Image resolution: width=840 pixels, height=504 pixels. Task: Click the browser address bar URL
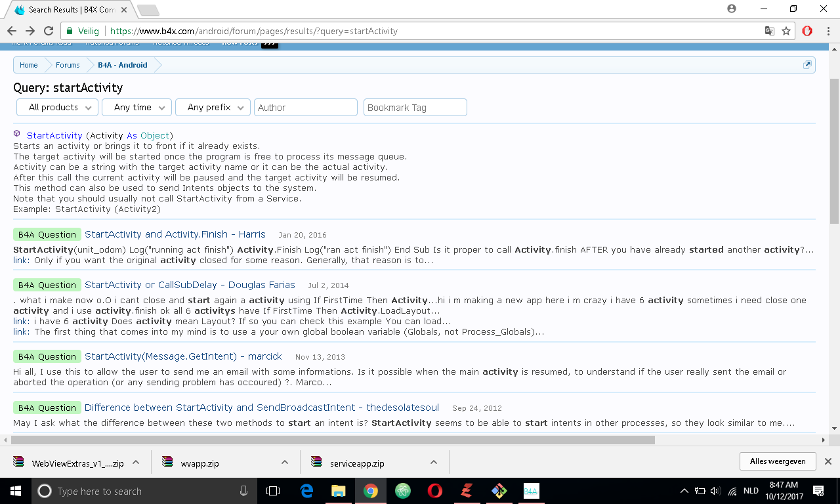pyautogui.click(x=254, y=31)
